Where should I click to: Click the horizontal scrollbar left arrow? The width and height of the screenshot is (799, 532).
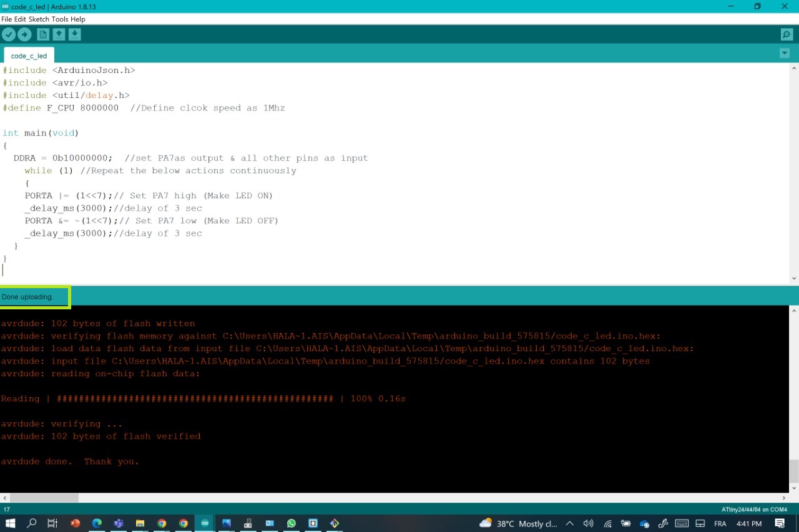tap(4, 498)
